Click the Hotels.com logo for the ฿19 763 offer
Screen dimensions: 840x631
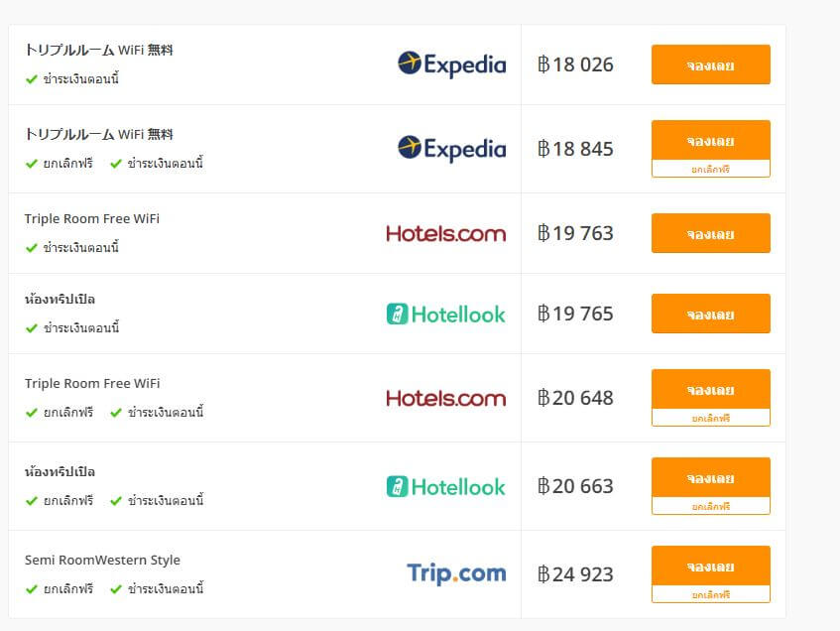(x=445, y=233)
